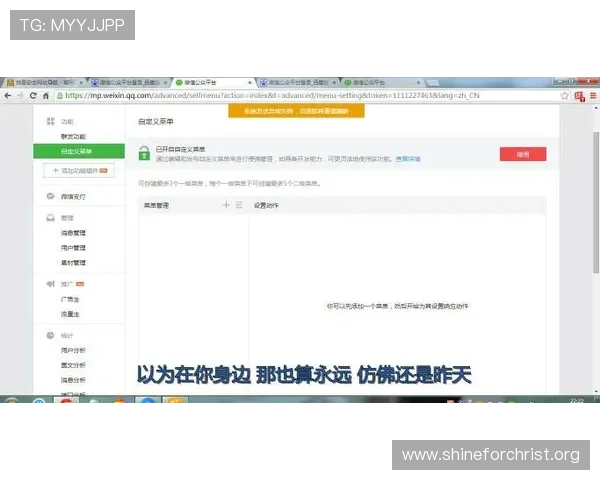Click the 管理 inbox icon in sidebar
600x480 pixels.
click(x=50, y=218)
